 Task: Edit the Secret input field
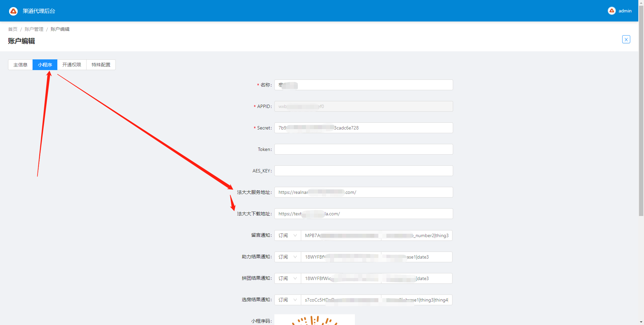point(364,128)
